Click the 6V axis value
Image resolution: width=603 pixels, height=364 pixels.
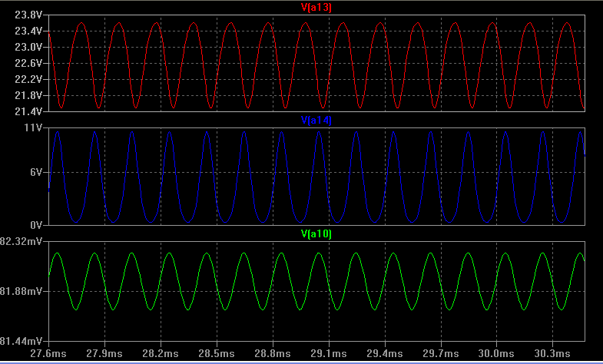[36, 172]
